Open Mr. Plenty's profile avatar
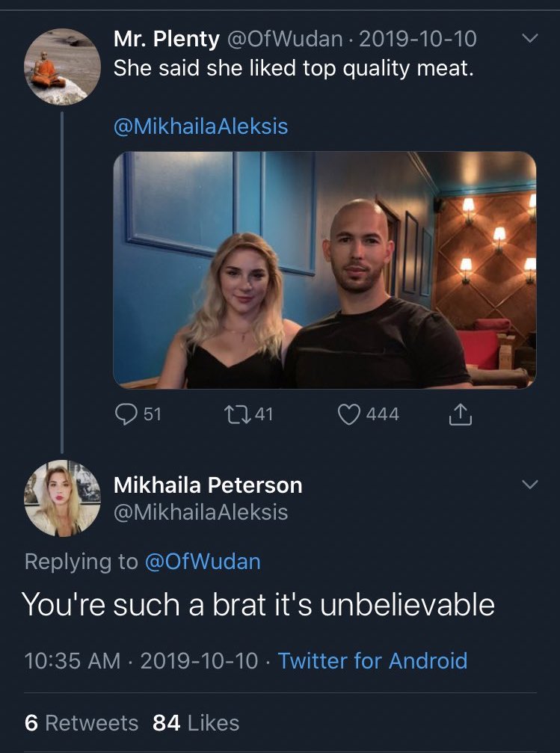The image size is (560, 753). [x=63, y=67]
